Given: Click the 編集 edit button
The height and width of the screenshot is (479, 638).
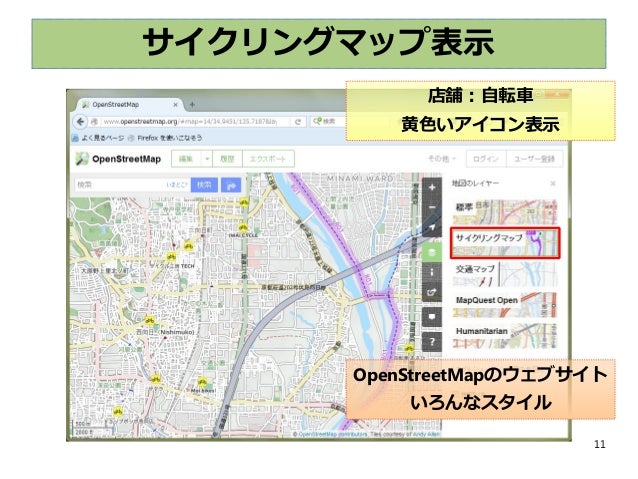Looking at the screenshot, I should click(186, 159).
